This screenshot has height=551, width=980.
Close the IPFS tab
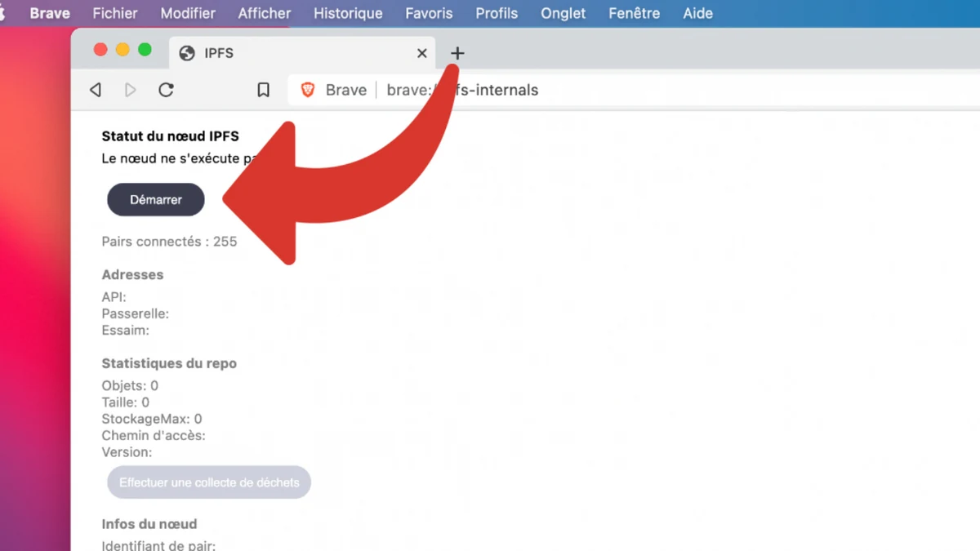coord(422,53)
